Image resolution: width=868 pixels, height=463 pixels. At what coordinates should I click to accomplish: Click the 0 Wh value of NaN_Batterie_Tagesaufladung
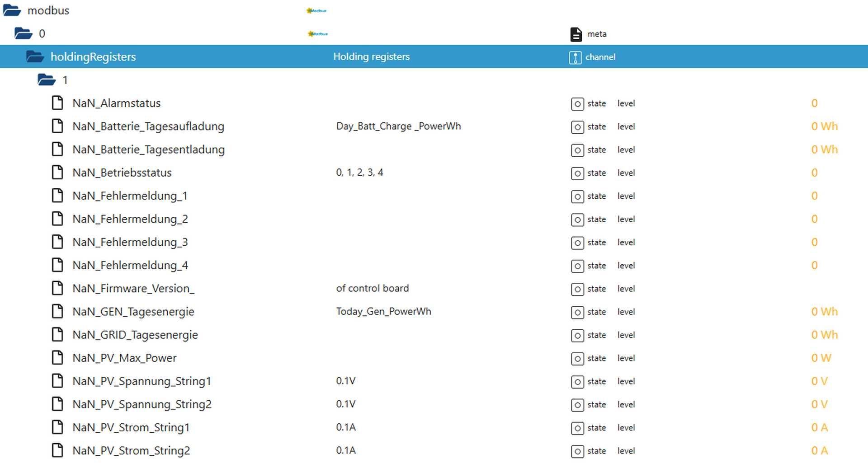point(825,126)
